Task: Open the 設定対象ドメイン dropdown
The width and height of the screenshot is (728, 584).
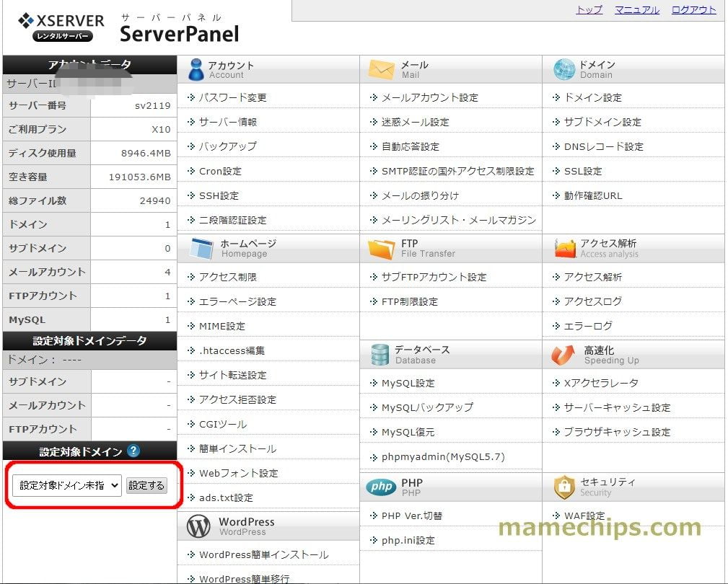Action: [x=67, y=486]
